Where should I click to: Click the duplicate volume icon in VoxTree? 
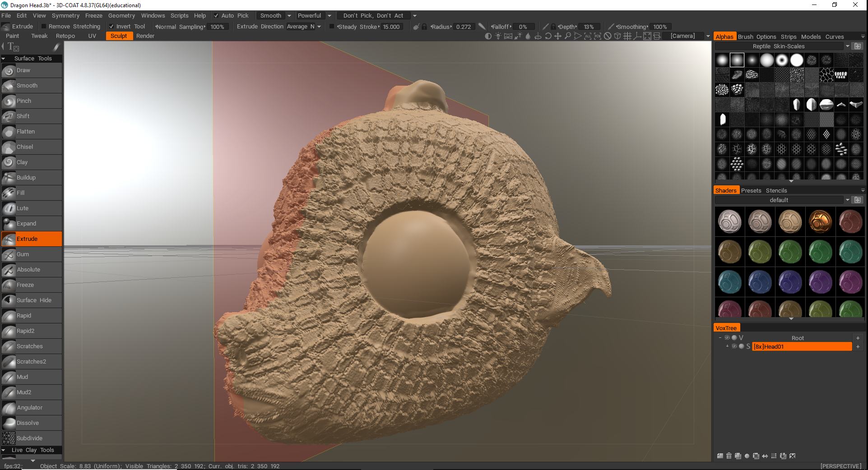pyautogui.click(x=738, y=456)
